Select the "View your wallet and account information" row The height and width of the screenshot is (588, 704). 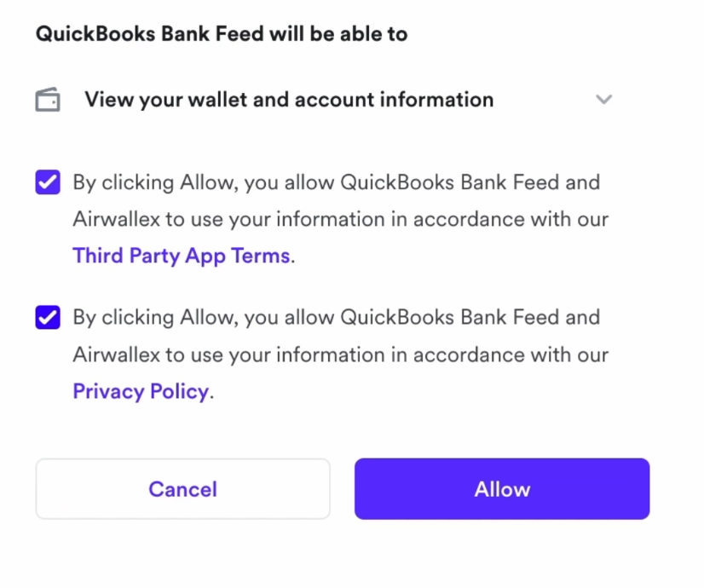pos(289,100)
